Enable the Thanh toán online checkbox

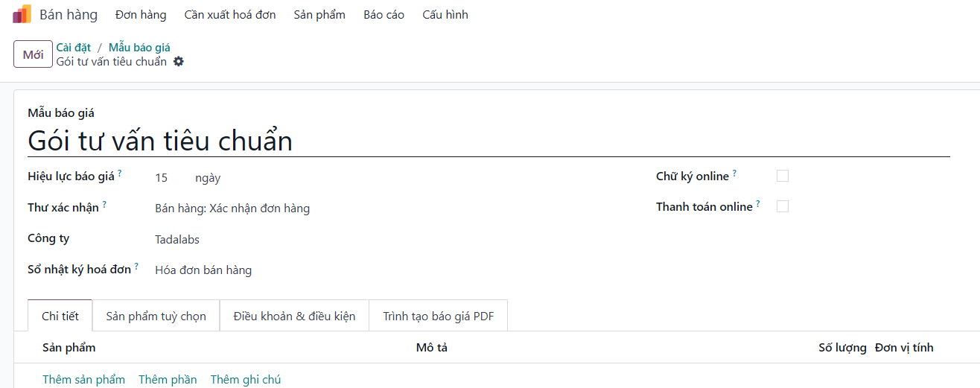pyautogui.click(x=783, y=207)
